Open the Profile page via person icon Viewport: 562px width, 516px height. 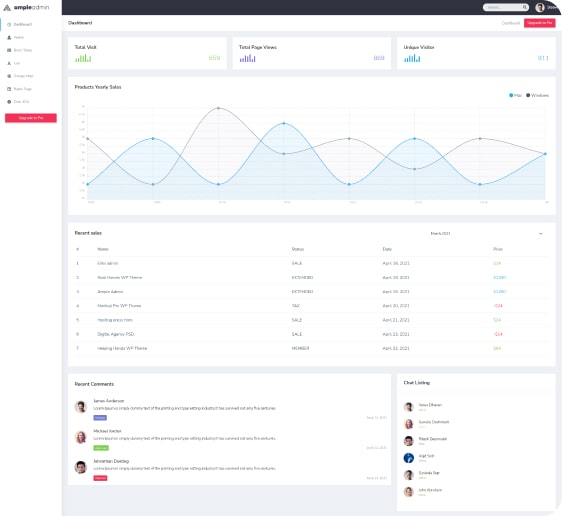(x=9, y=37)
